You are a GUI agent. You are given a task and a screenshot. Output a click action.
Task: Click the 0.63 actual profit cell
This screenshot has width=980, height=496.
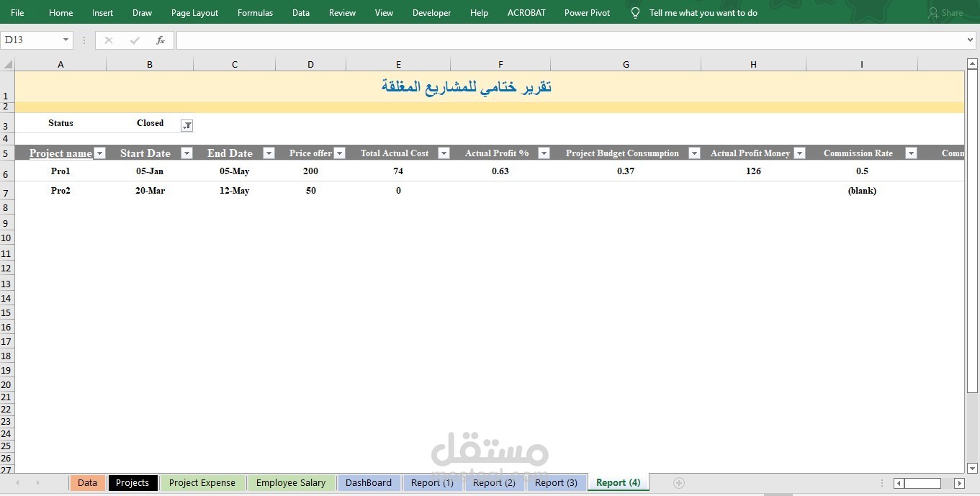500,171
